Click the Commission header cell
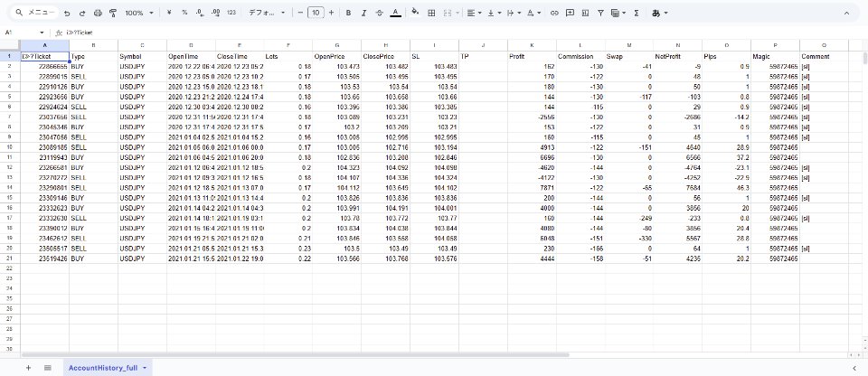The width and height of the screenshot is (868, 376). point(580,56)
